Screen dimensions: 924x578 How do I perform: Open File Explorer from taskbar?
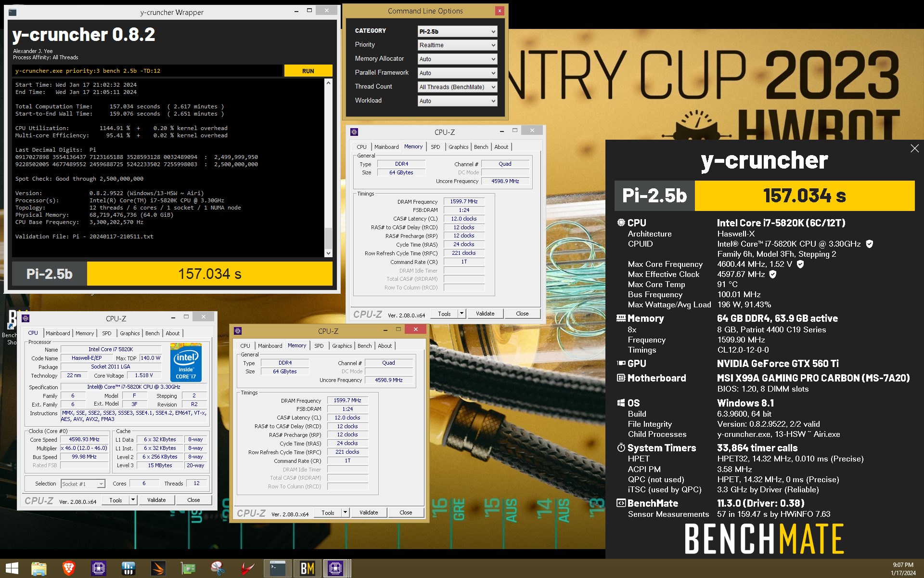(39, 569)
